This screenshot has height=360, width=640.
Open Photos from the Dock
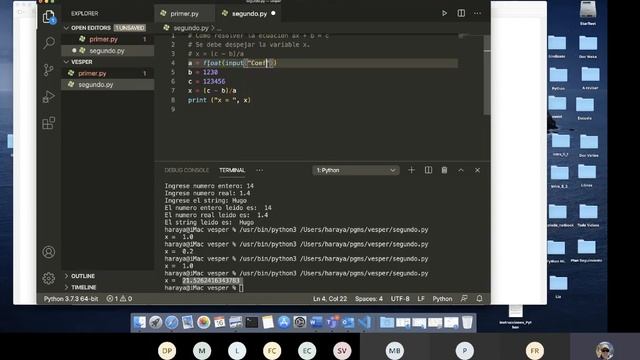pyautogui.click(x=203, y=322)
